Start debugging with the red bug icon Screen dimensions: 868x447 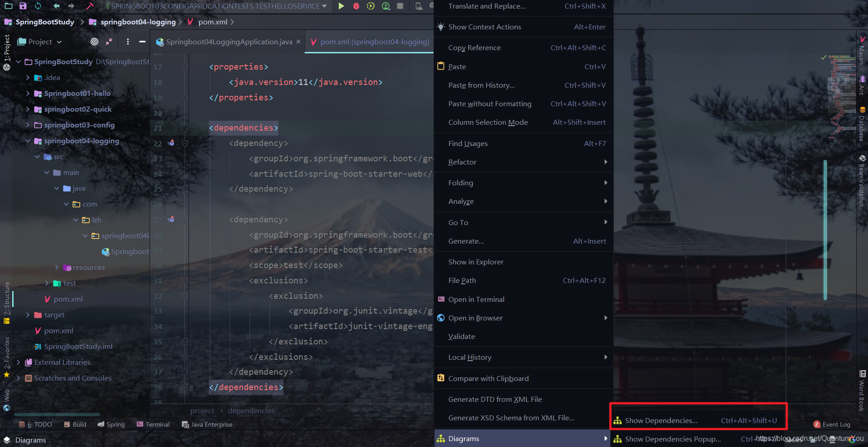click(356, 6)
